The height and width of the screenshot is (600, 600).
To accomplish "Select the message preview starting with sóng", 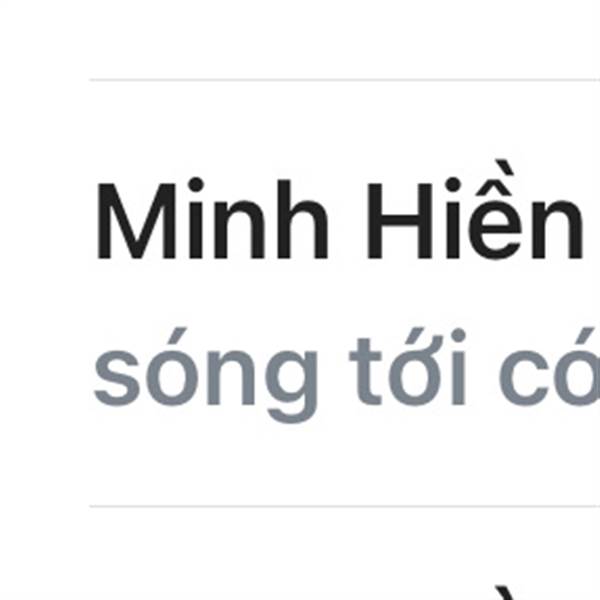I will pos(347,375).
